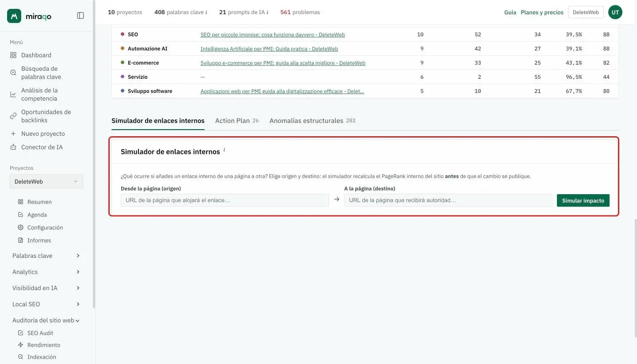Click the Análisis de la competencia chart icon
637x364 pixels.
click(x=13, y=94)
